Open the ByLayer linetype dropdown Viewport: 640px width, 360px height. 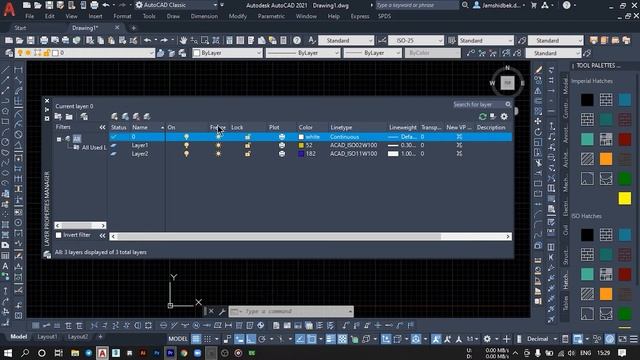tap(302, 53)
